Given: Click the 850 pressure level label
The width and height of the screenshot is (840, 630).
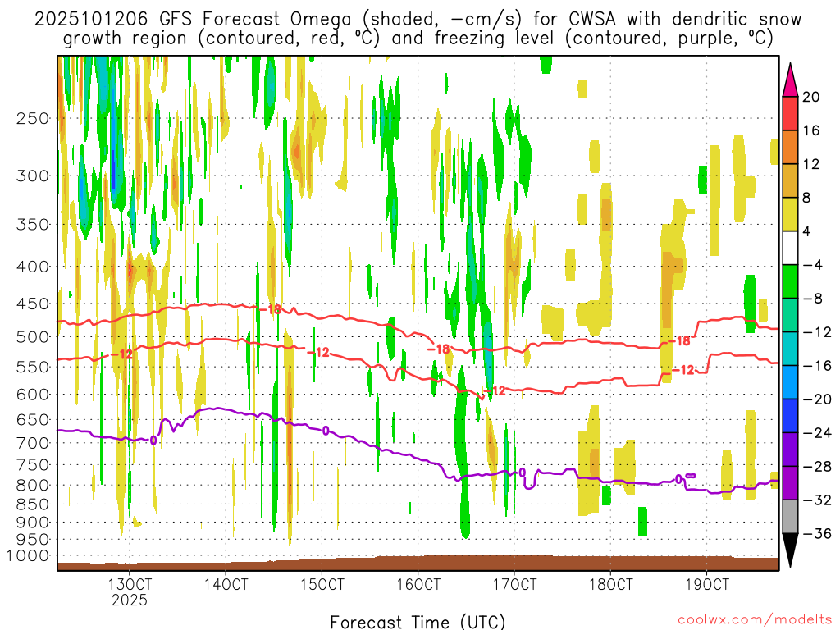Looking at the screenshot, I should [x=33, y=504].
